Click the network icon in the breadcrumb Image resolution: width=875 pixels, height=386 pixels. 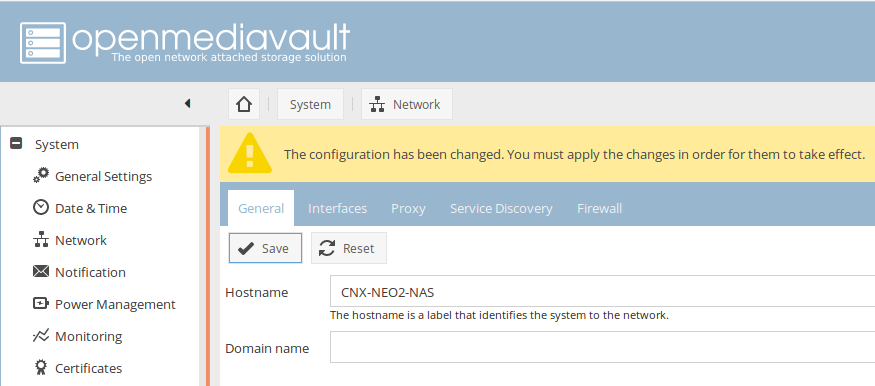(x=377, y=104)
